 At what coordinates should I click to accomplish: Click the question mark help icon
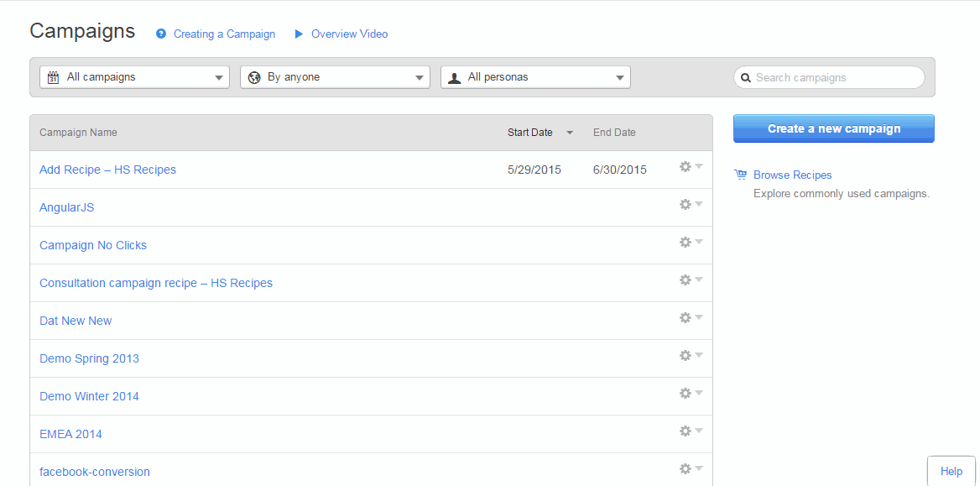[x=161, y=34]
